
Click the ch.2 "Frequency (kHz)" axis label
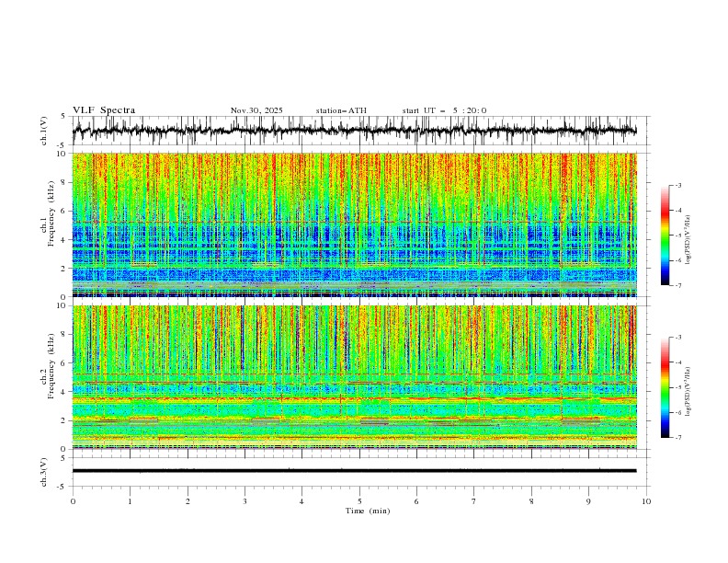51,366
